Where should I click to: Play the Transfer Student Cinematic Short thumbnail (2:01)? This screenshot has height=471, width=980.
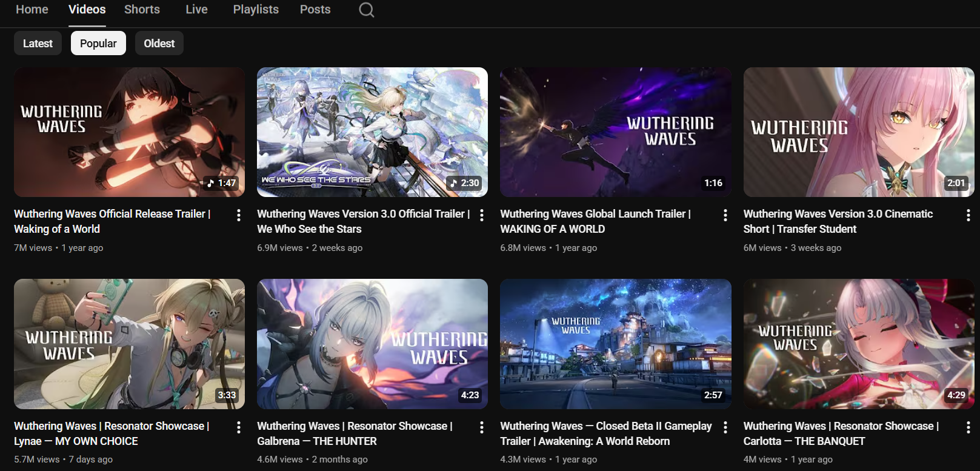click(859, 132)
